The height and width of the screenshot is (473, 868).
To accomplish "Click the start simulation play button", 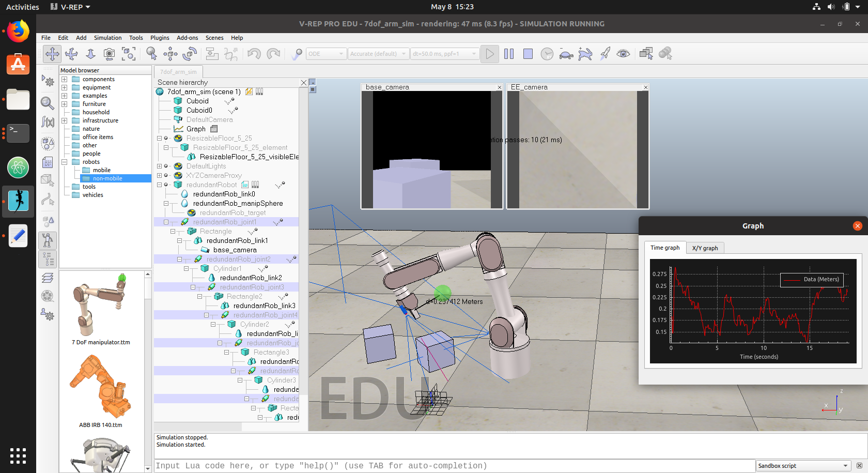I will click(x=490, y=54).
